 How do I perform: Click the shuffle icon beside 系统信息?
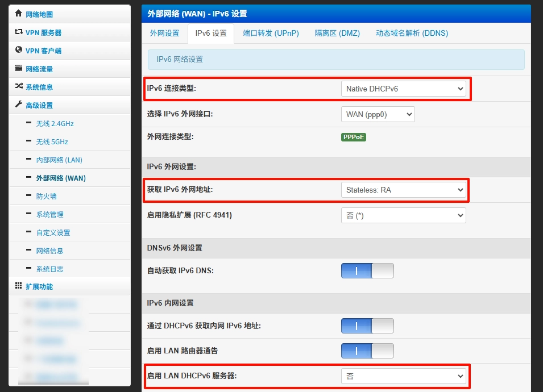(18, 87)
